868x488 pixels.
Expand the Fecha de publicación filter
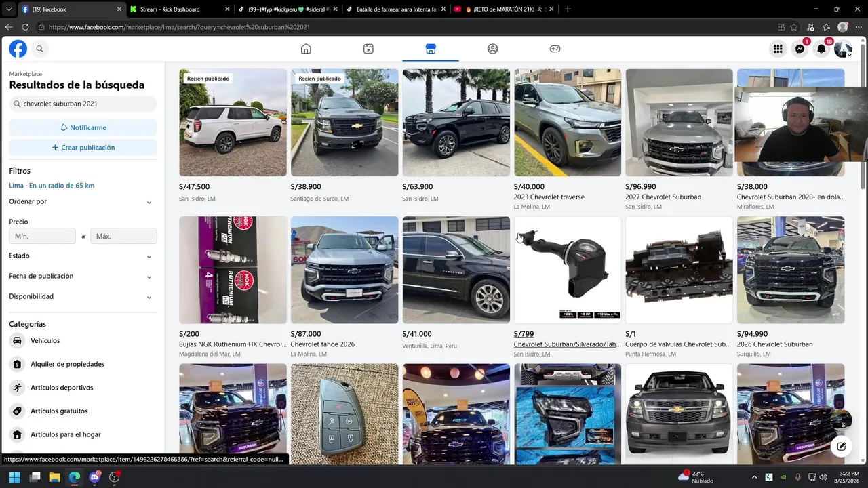coord(83,276)
